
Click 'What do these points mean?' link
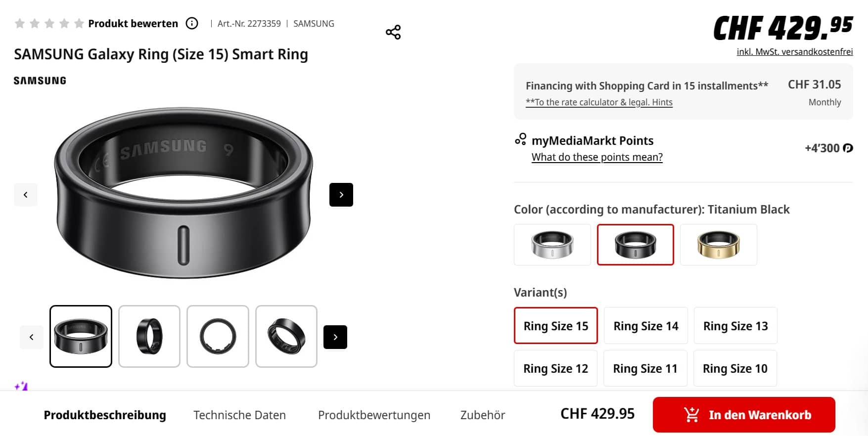click(x=597, y=157)
